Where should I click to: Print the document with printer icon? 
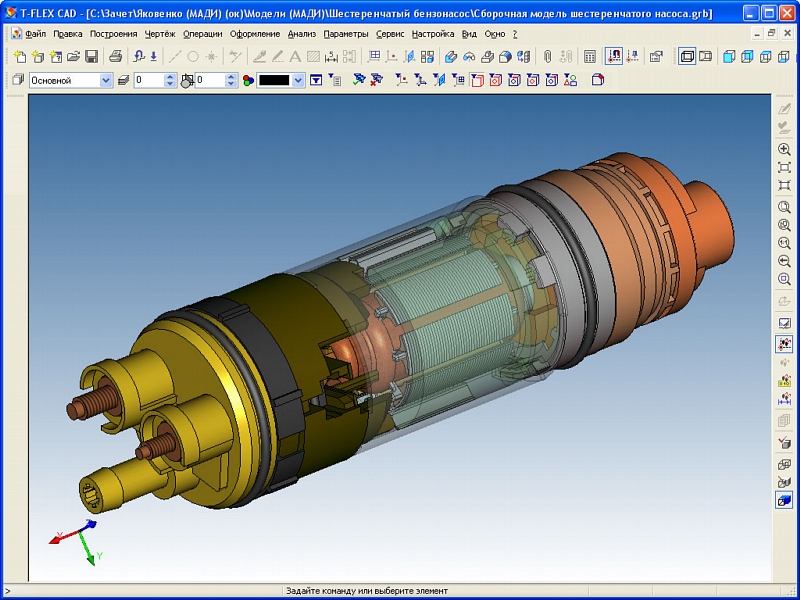(115, 56)
